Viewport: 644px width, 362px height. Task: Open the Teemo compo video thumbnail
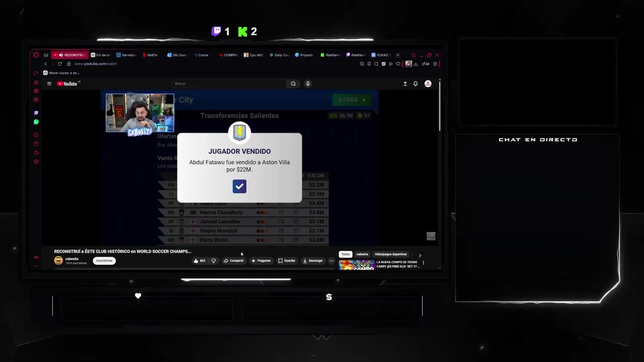coord(357,264)
